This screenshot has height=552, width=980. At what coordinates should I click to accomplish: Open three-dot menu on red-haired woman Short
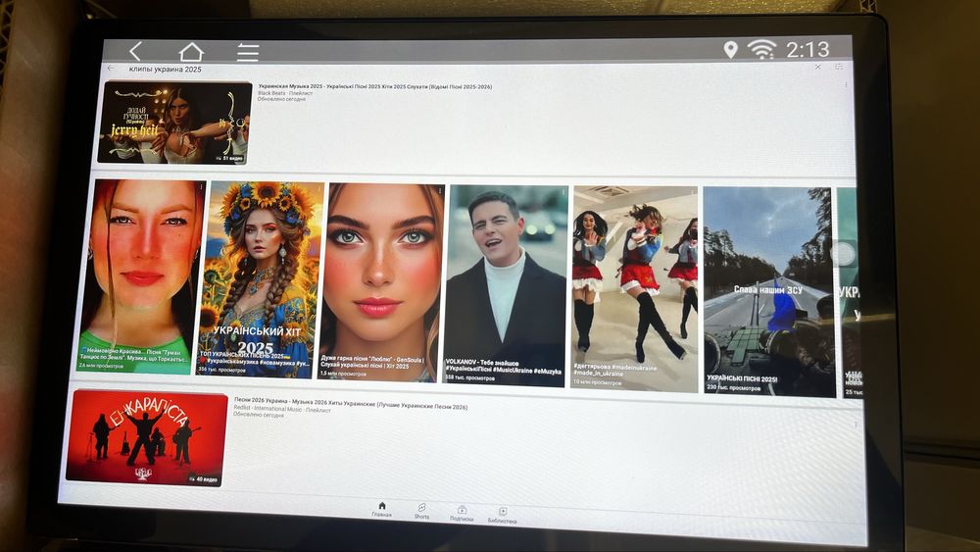pyautogui.click(x=201, y=187)
